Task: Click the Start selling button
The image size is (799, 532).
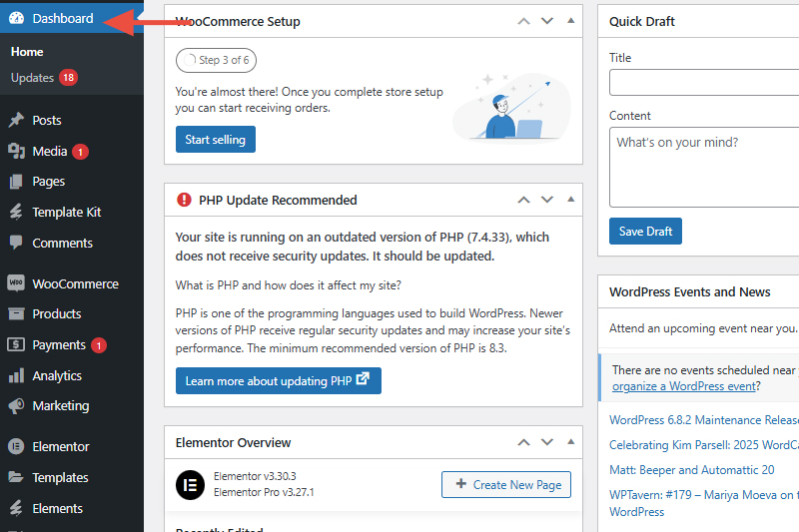Action: 216,140
